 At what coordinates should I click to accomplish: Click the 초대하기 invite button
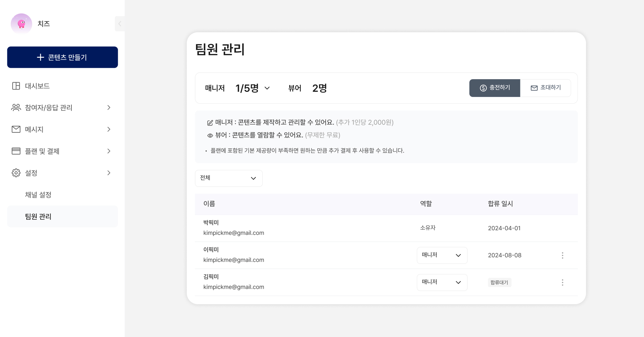(545, 88)
